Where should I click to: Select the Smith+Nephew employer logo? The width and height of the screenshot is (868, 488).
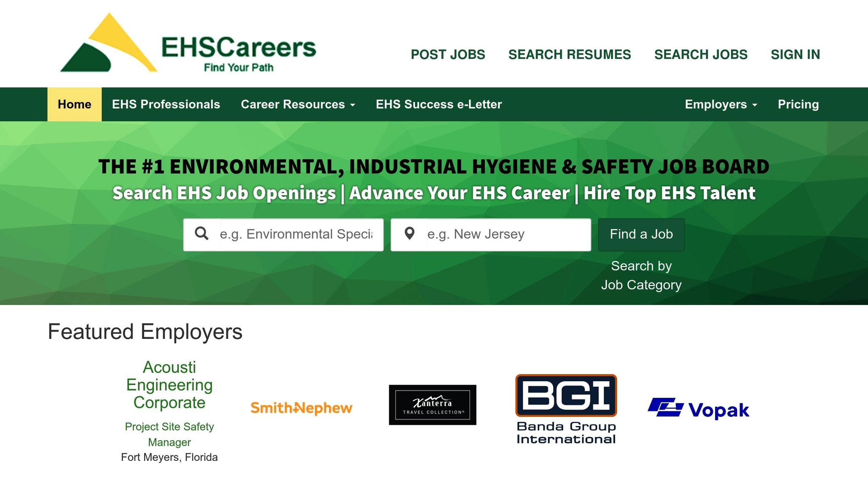coord(301,408)
